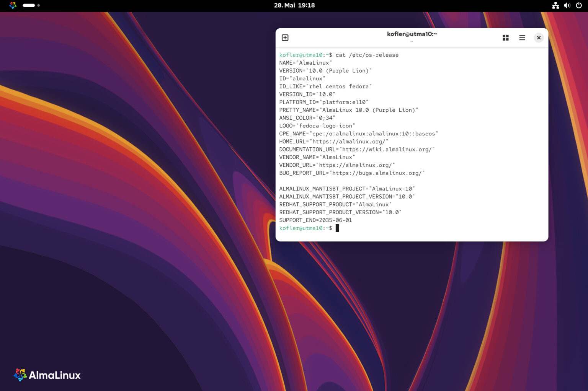Image resolution: width=588 pixels, height=391 pixels.
Task: Toggle the active workspace pill indicator
Action: [x=29, y=5]
